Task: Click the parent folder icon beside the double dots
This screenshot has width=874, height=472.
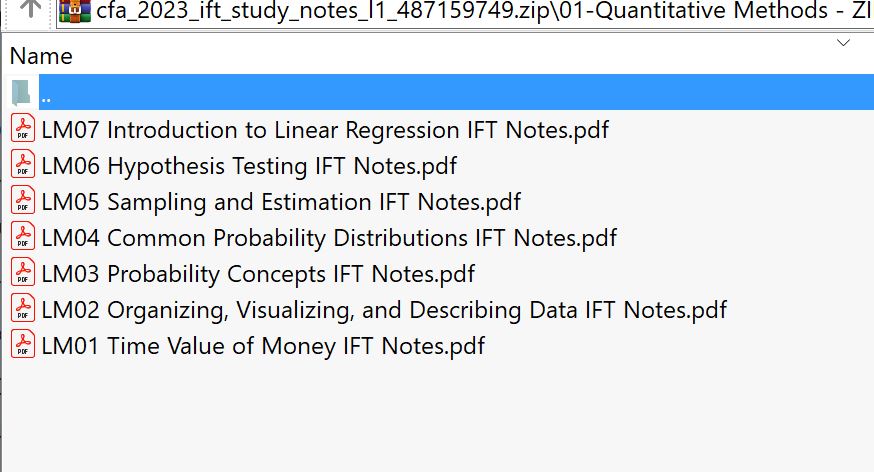Action: click(20, 93)
